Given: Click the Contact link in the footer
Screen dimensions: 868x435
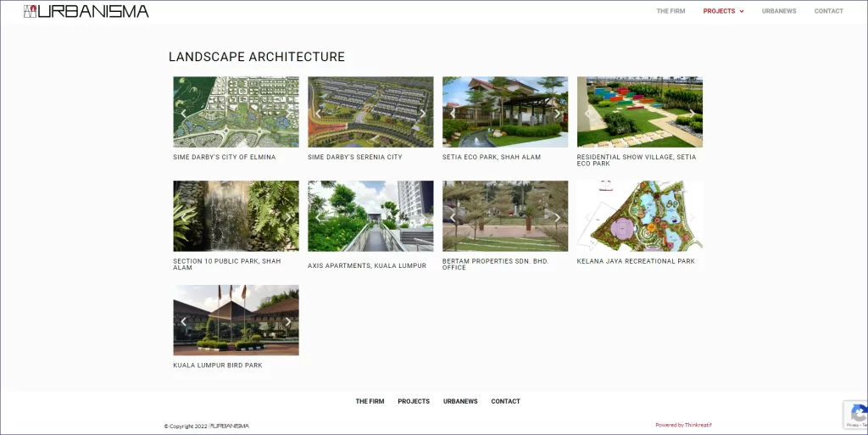Looking at the screenshot, I should coord(505,401).
